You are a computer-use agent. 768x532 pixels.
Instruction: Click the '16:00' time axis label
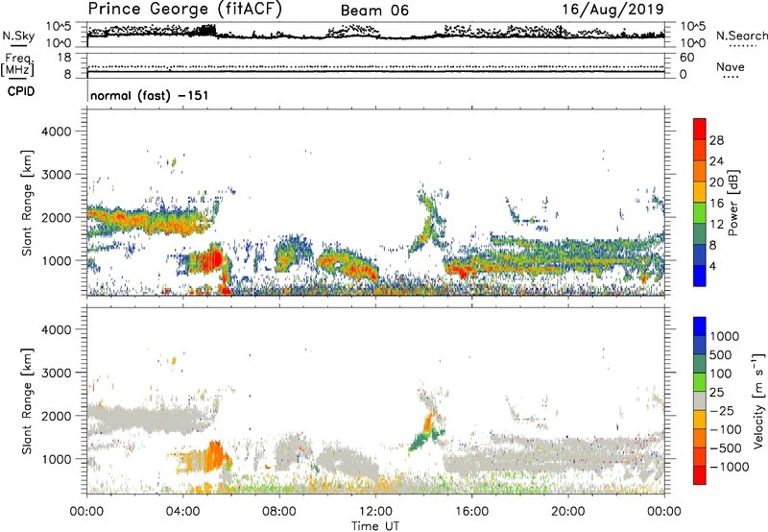pyautogui.click(x=471, y=512)
